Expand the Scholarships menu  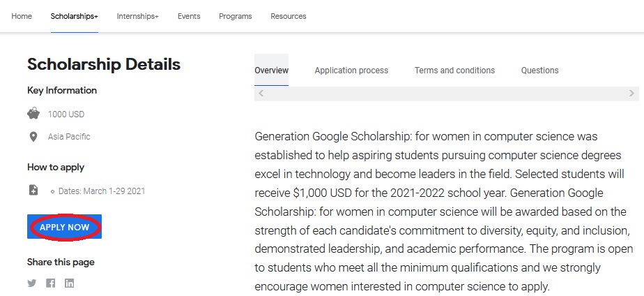click(x=75, y=16)
